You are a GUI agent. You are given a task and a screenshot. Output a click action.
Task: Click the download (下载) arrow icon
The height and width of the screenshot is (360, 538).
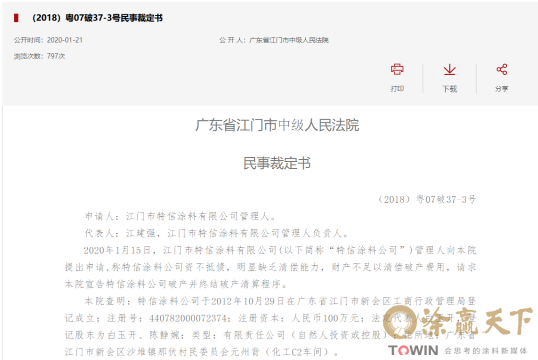point(449,70)
